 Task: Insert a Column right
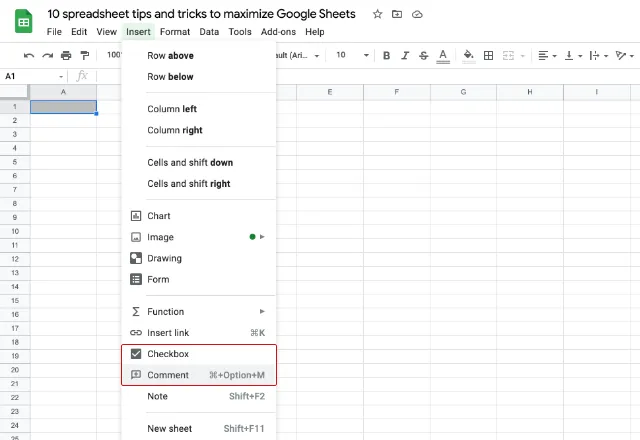click(x=199, y=130)
